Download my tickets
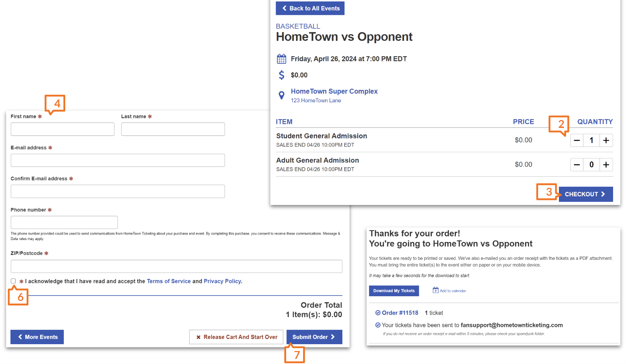This screenshot has height=364, width=626. pyautogui.click(x=394, y=291)
